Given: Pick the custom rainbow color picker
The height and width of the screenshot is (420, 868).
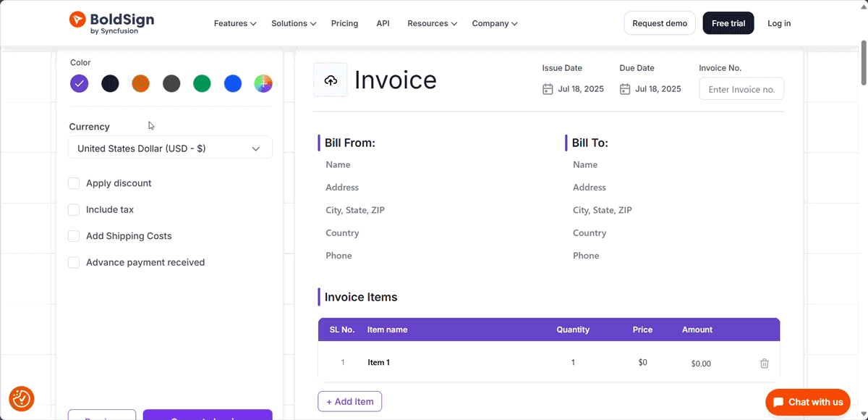Looking at the screenshot, I should pyautogui.click(x=263, y=84).
